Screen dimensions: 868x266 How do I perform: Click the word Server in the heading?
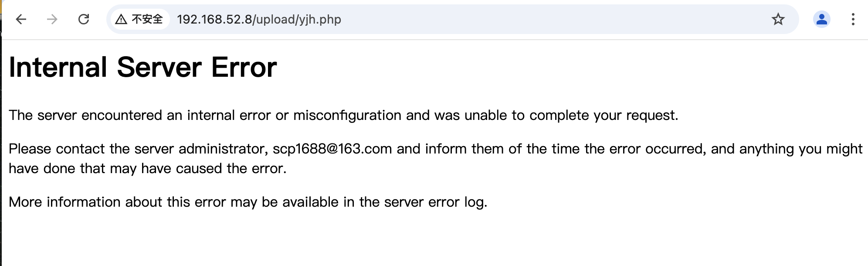pyautogui.click(x=159, y=68)
